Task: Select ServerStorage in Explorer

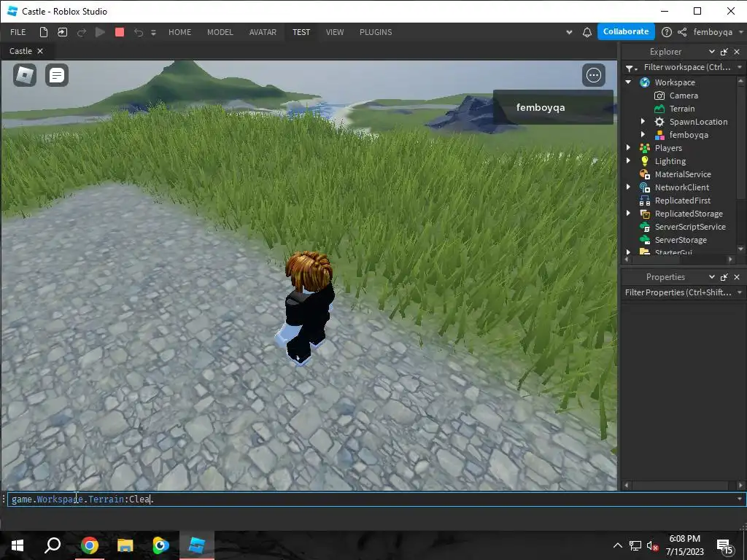Action: [681, 240]
